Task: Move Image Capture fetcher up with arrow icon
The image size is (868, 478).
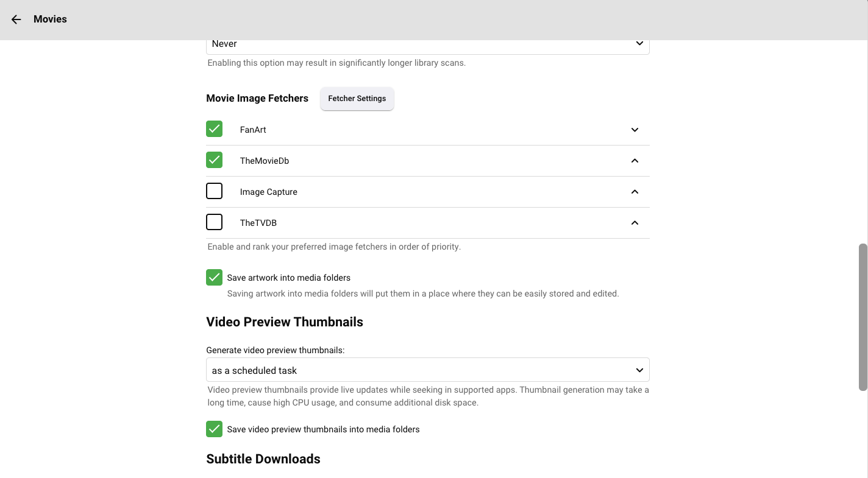Action: 635,192
